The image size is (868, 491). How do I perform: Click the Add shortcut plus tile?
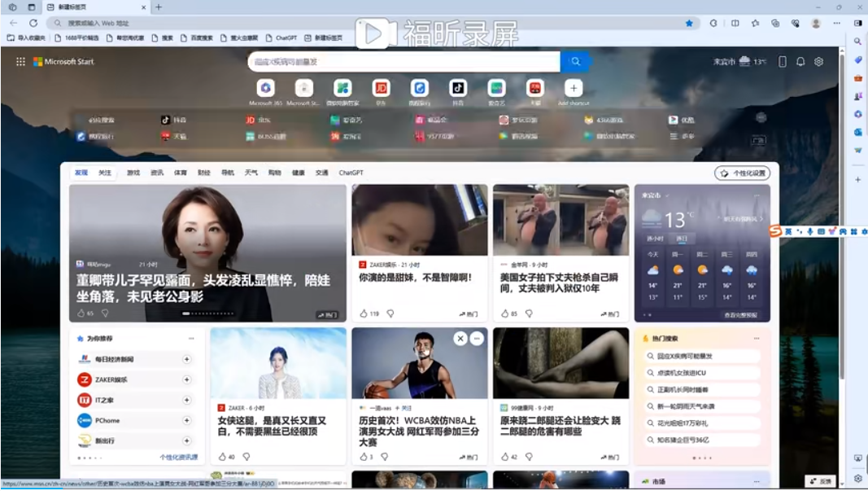click(574, 88)
